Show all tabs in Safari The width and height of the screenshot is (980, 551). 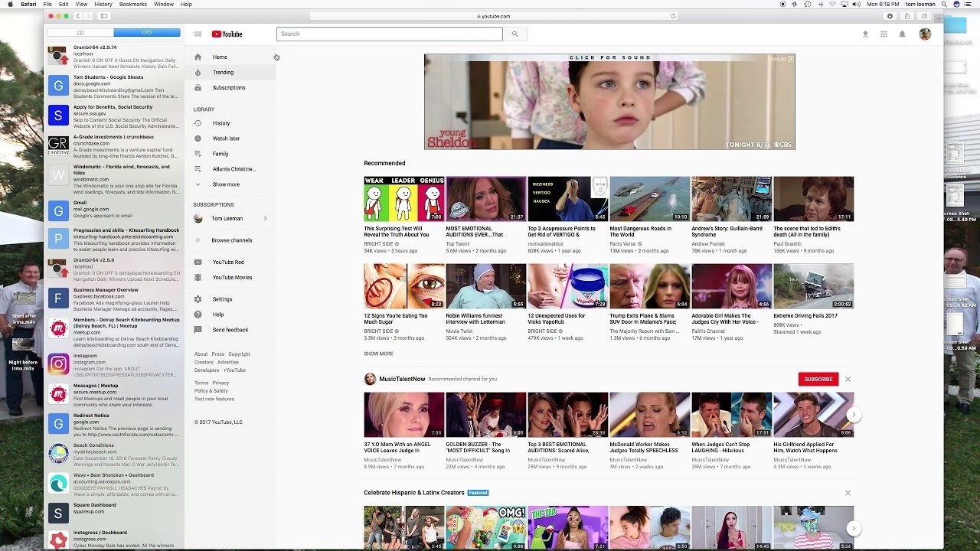(x=924, y=16)
